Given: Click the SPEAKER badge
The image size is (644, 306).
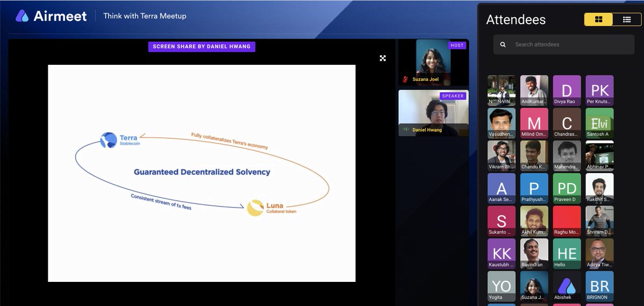Looking at the screenshot, I should [x=452, y=96].
